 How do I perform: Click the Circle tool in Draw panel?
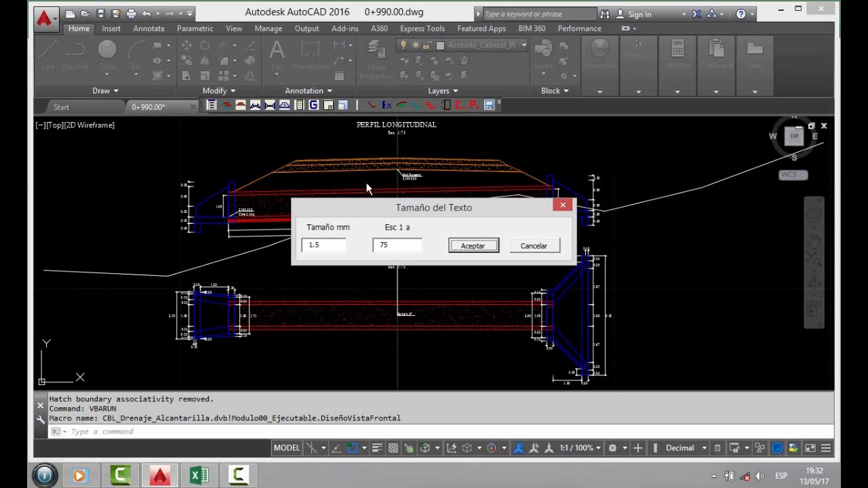(x=107, y=54)
